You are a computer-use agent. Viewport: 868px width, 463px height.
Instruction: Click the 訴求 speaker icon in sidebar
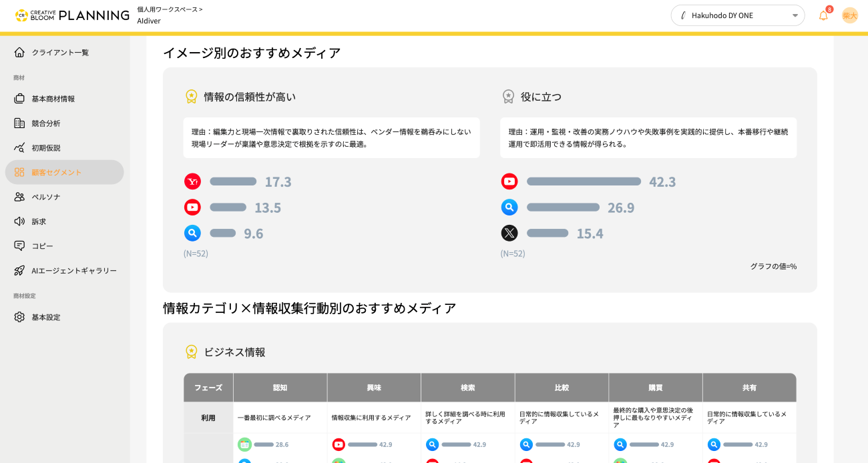20,221
